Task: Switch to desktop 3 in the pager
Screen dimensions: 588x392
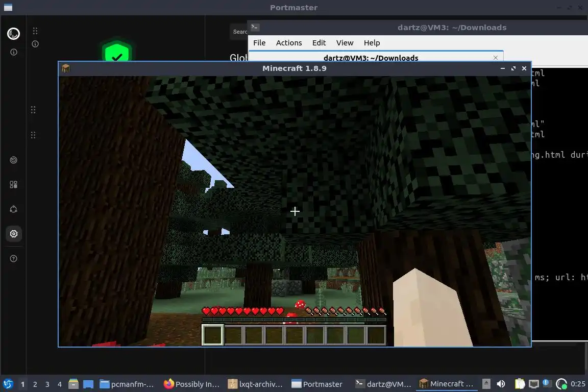Action: pos(47,384)
